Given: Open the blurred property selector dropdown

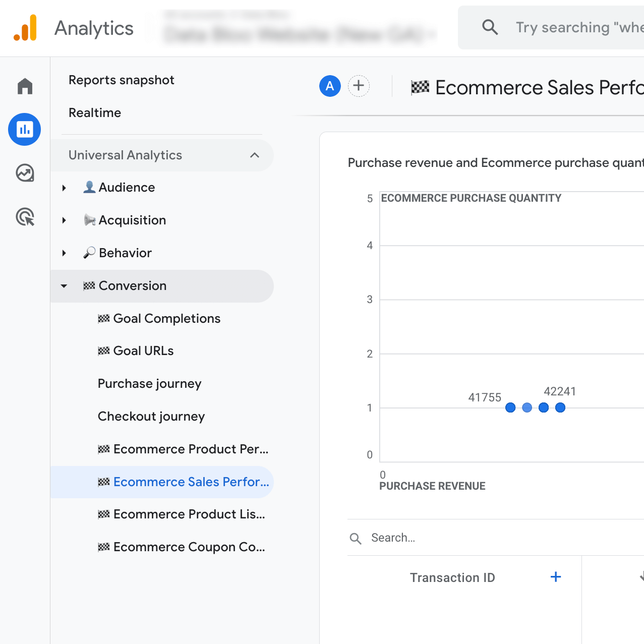Looking at the screenshot, I should point(300,35).
